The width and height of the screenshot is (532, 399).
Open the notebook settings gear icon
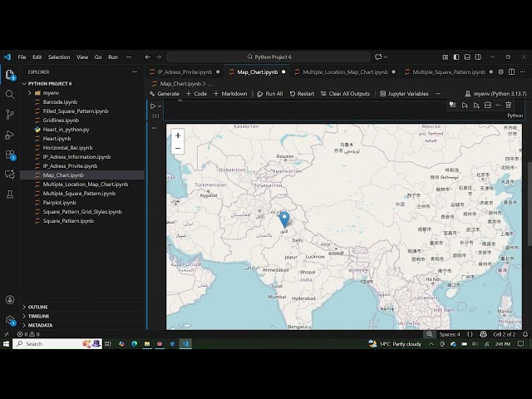[500, 72]
